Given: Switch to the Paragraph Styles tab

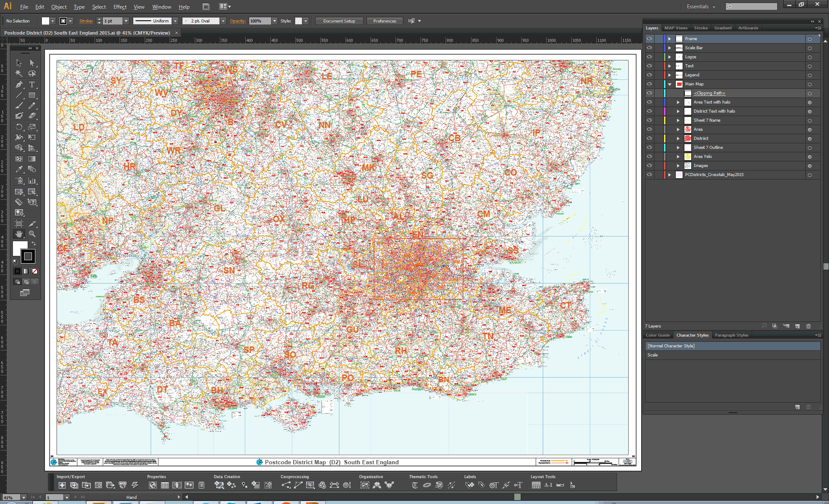Looking at the screenshot, I should [731, 335].
